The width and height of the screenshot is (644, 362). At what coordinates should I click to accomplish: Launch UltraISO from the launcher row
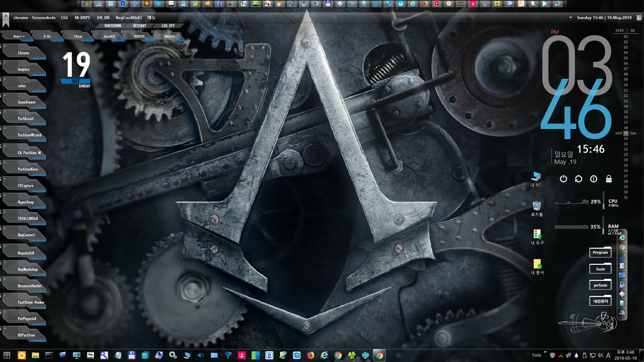169,36
